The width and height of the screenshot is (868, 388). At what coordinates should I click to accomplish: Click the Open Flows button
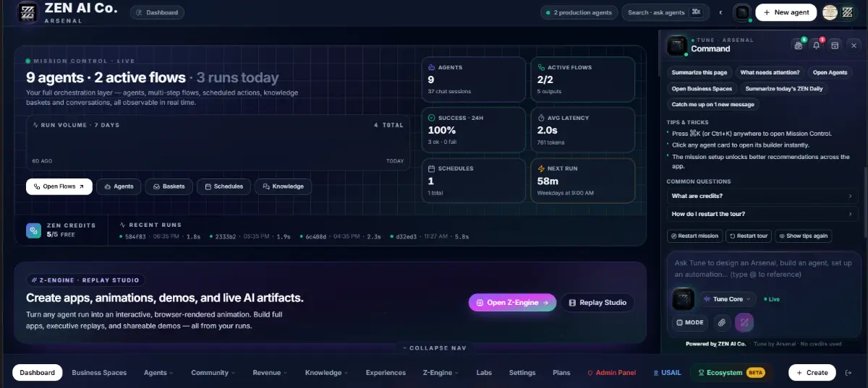pyautogui.click(x=59, y=186)
